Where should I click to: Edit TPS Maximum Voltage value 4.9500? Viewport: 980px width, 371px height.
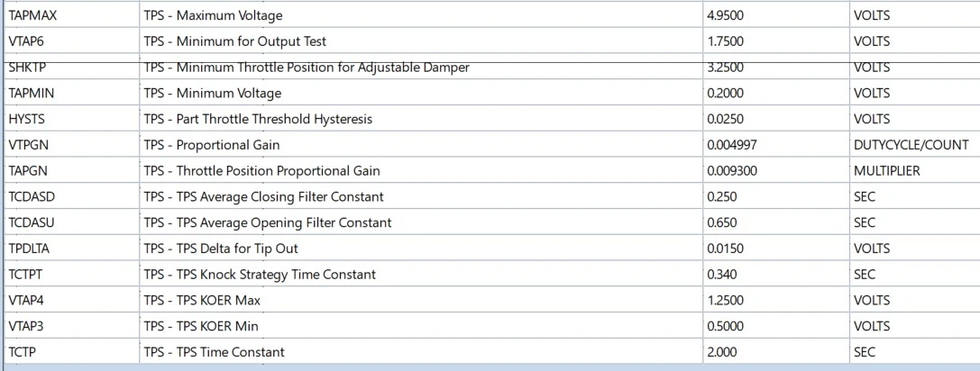(775, 15)
